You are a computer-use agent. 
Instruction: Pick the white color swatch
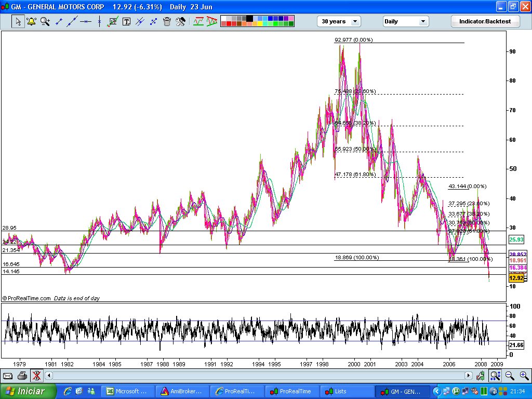(223, 18)
